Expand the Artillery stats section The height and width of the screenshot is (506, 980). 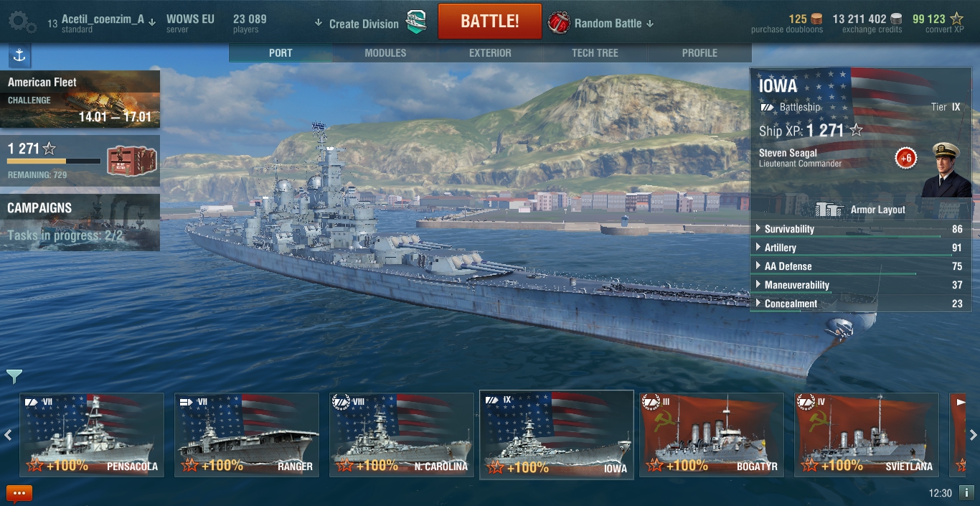pyautogui.click(x=857, y=248)
